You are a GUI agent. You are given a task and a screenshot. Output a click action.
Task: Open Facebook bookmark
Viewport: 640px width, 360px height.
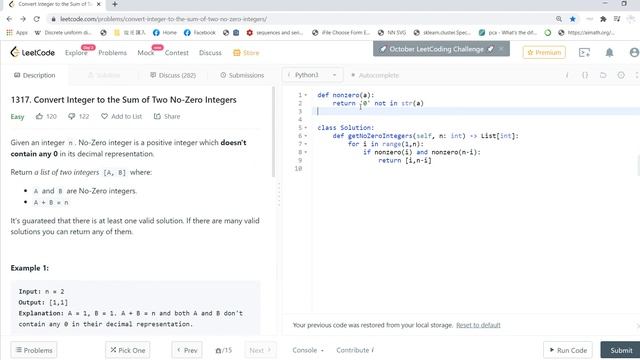point(200,32)
